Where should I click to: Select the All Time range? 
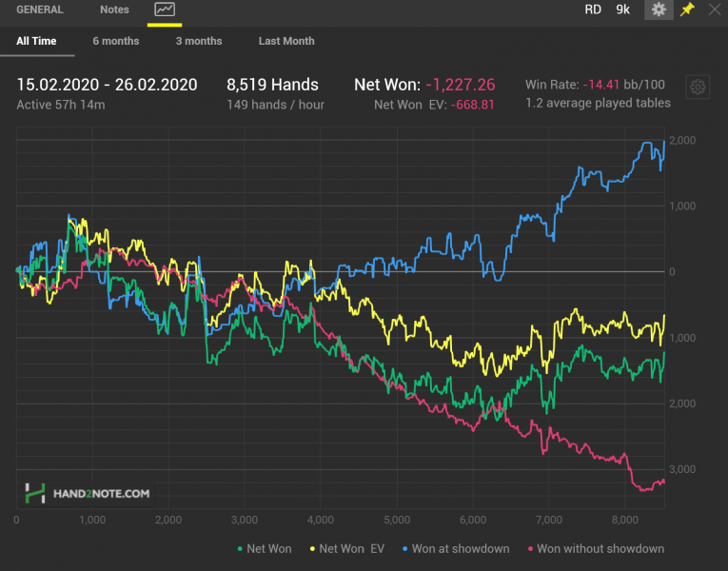tap(36, 41)
